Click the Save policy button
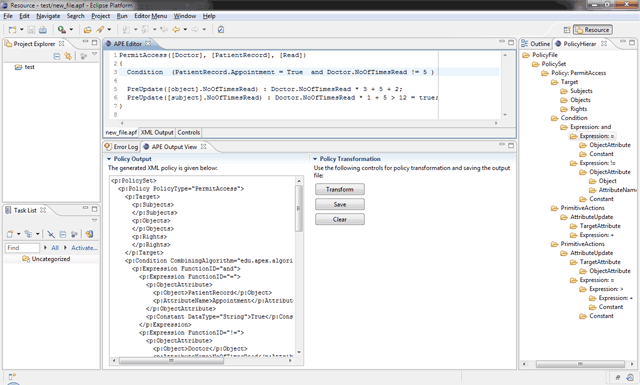This screenshot has width=640, height=385. coord(340,205)
